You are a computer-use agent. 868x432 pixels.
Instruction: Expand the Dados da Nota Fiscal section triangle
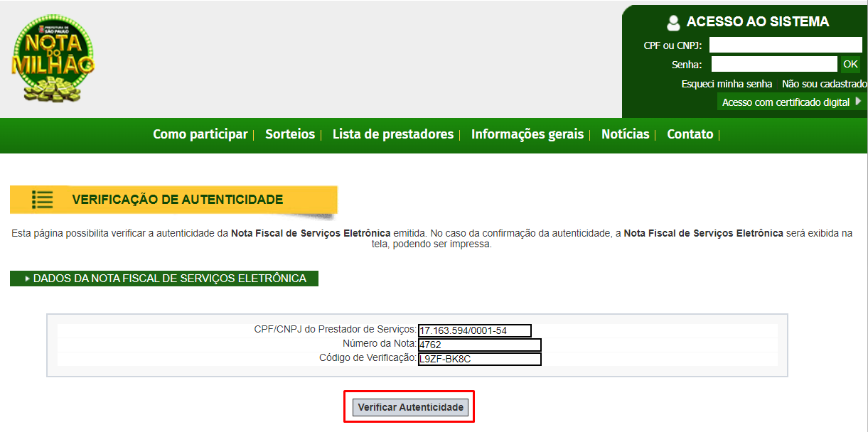click(28, 279)
